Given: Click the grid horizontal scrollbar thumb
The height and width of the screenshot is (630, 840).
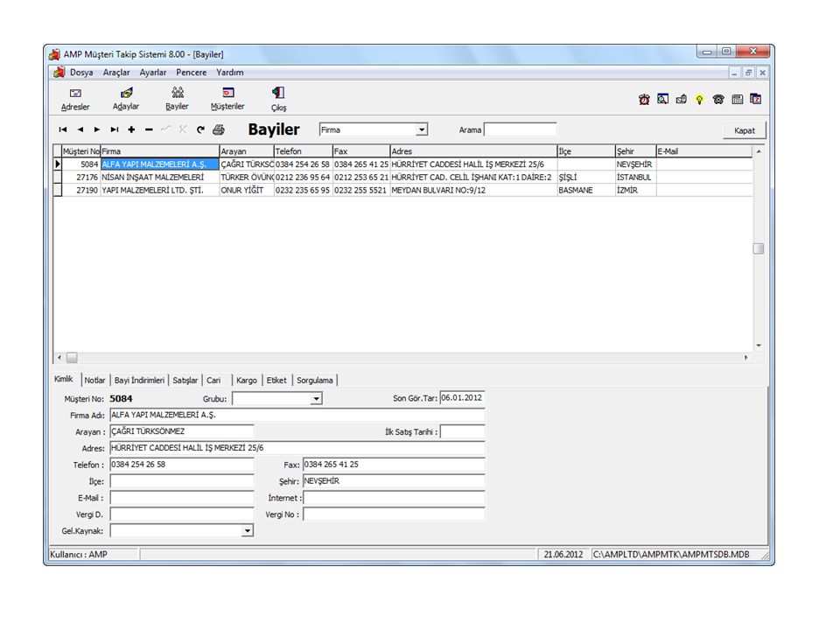Looking at the screenshot, I should pyautogui.click(x=72, y=357).
